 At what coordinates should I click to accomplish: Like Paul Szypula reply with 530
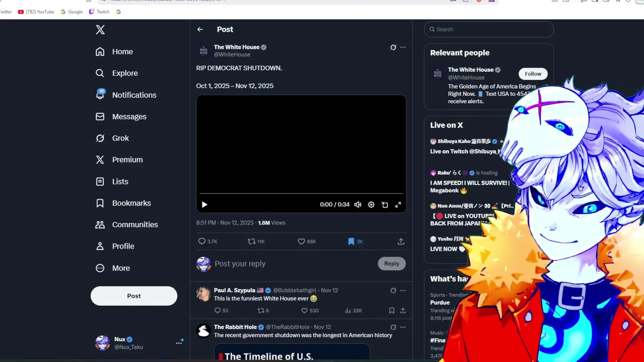[x=309, y=311]
